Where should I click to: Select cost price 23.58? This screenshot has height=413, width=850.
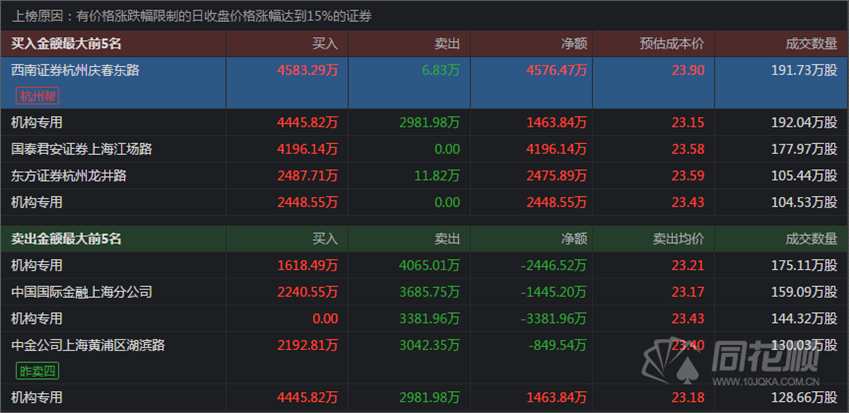pos(688,149)
